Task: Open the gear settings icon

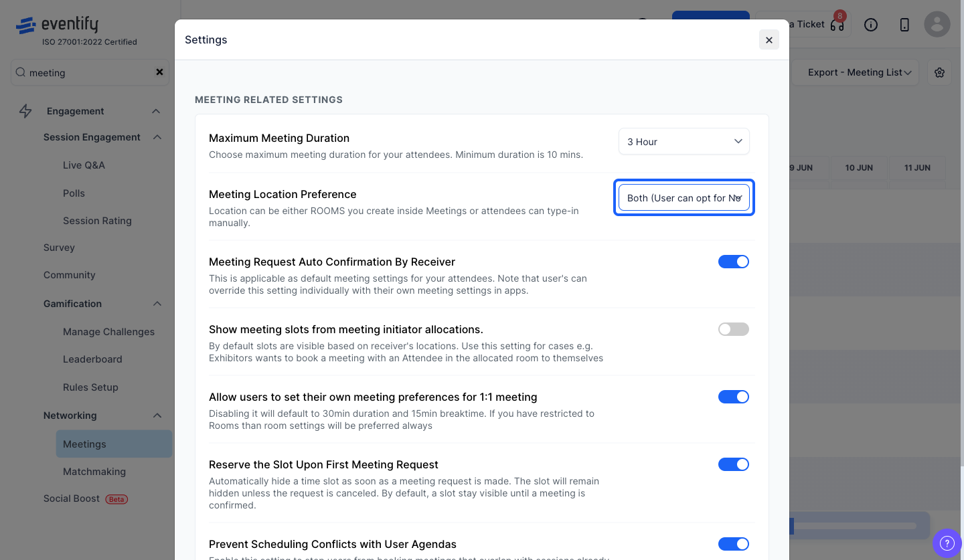Action: (940, 72)
